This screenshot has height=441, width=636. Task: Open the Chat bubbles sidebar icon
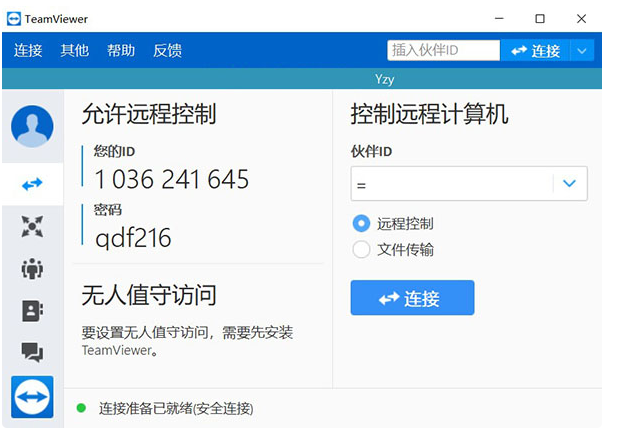(x=32, y=352)
